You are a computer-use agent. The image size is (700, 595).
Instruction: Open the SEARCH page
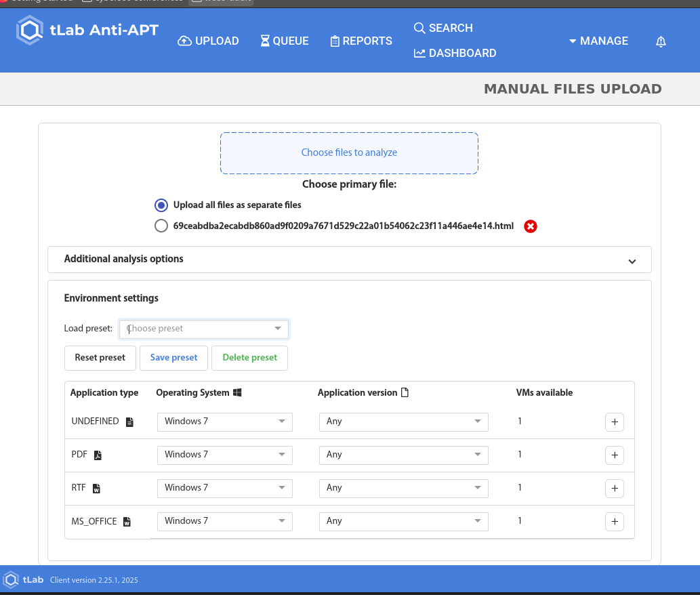tap(443, 28)
